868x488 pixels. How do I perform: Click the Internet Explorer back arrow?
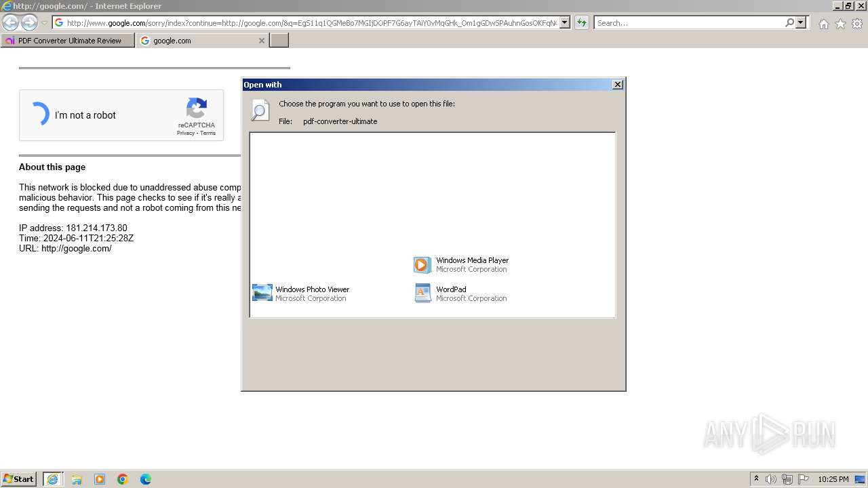click(x=11, y=22)
